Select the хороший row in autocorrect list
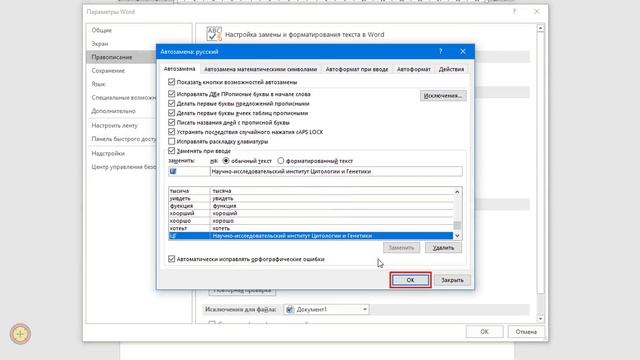Screen dimensions: 640x360 tap(311, 213)
